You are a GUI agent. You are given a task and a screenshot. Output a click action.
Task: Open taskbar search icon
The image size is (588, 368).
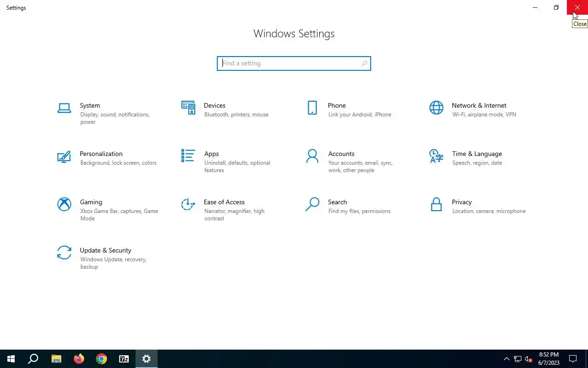pyautogui.click(x=33, y=359)
